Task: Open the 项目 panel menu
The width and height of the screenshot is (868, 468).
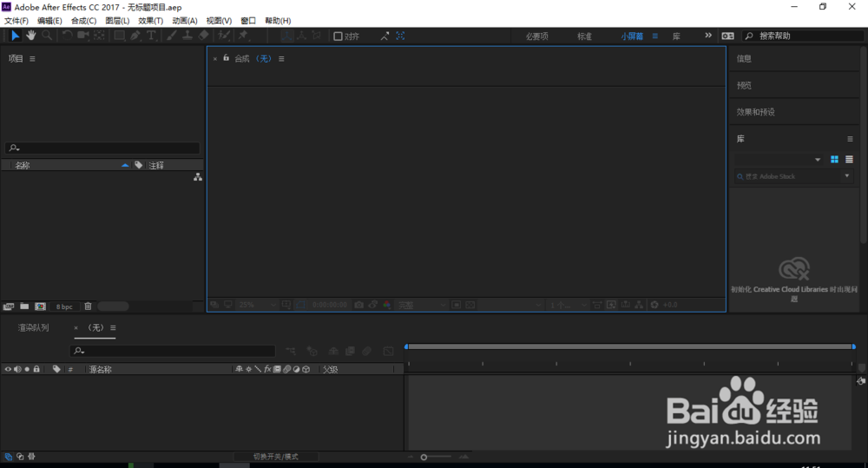Action: [32, 59]
